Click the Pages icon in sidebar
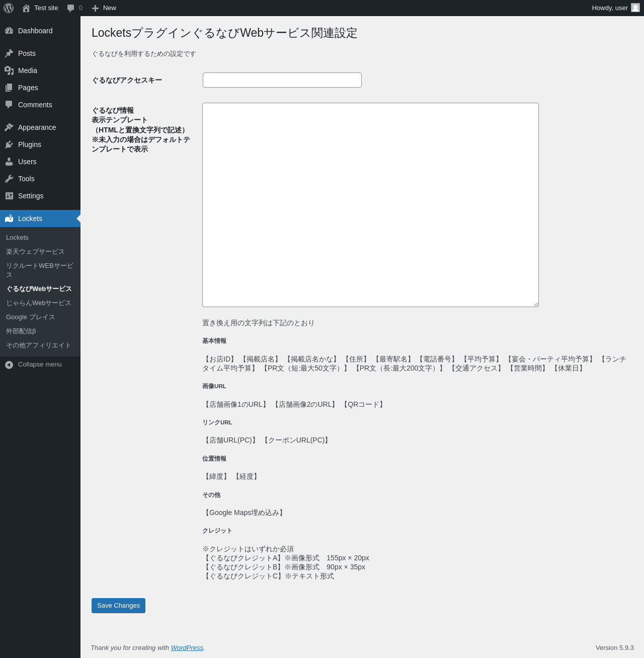Screen dimensions: 644x658 9,88
